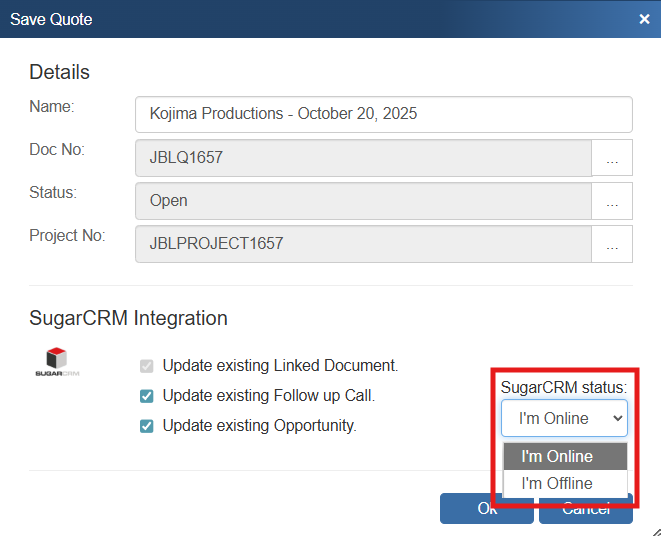Disable Update existing Opportunity checkbox
The width and height of the screenshot is (661, 536).
point(147,426)
